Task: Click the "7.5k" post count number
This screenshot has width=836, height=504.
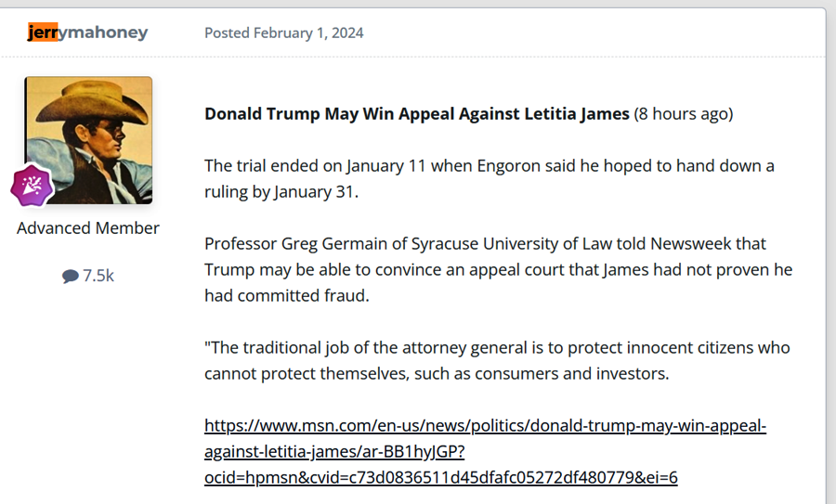Action: click(98, 276)
